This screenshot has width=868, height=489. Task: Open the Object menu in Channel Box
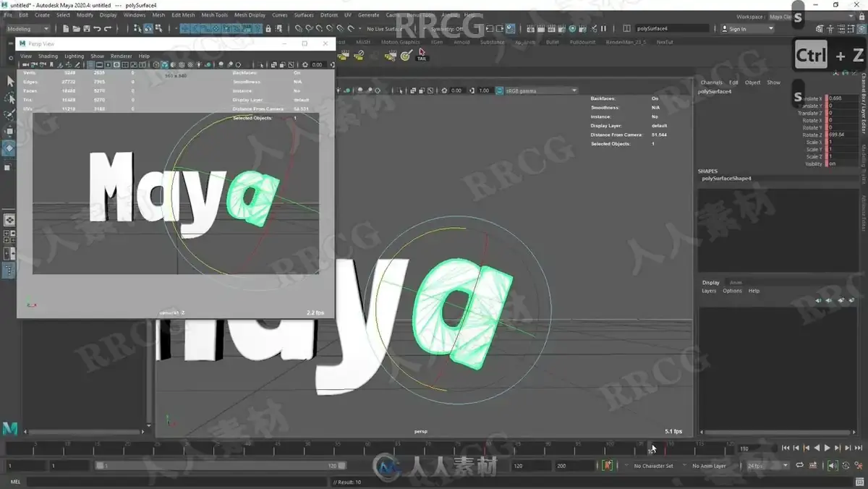click(x=752, y=82)
